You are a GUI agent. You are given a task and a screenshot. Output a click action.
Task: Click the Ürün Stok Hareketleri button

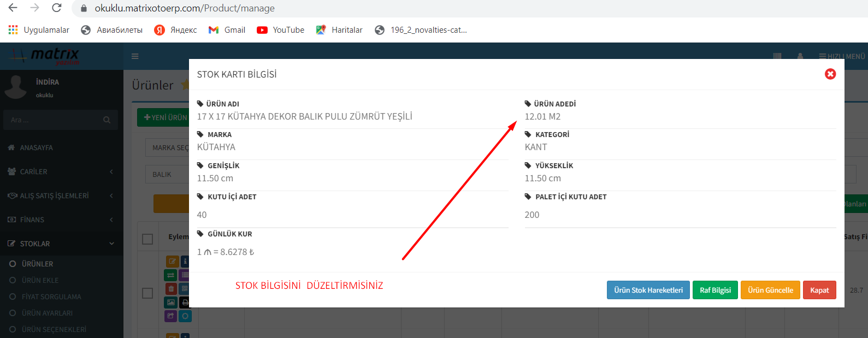(x=648, y=290)
